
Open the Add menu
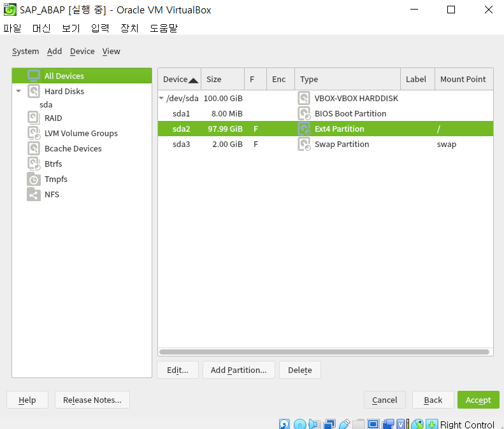(54, 52)
